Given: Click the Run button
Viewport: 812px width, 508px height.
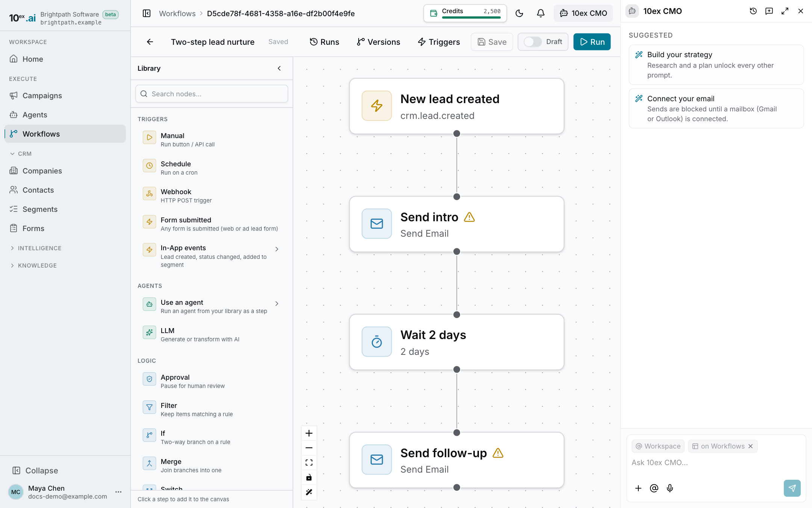Looking at the screenshot, I should click(592, 42).
